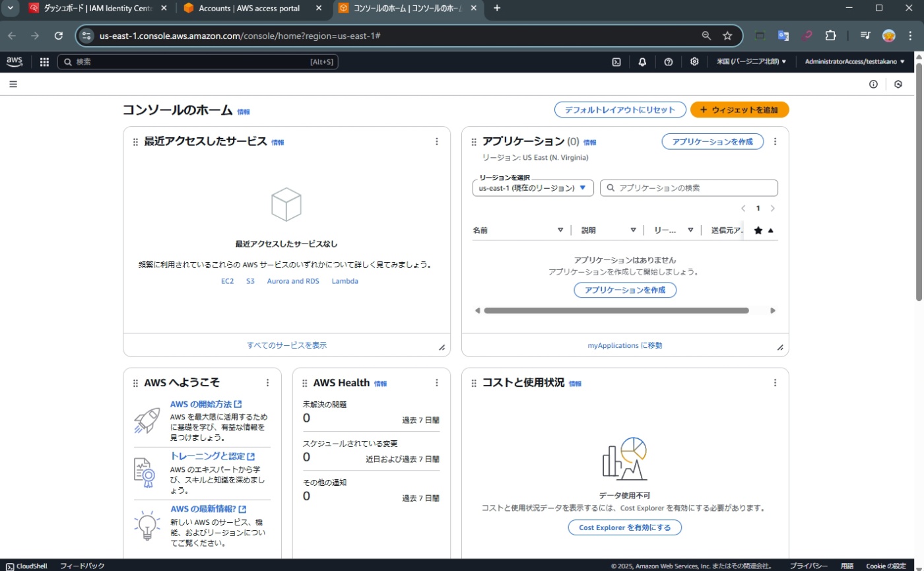This screenshot has width=924, height=571.
Task: Open the Lambda service link
Action: click(x=345, y=281)
